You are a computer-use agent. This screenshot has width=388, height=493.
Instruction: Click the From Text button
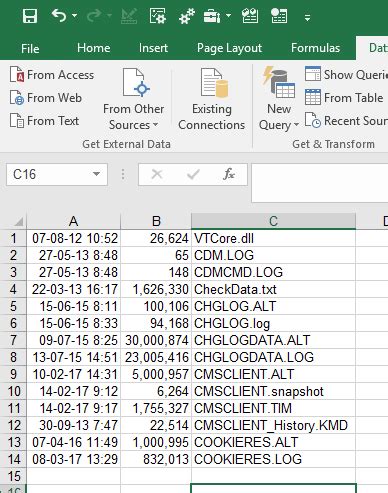click(44, 121)
